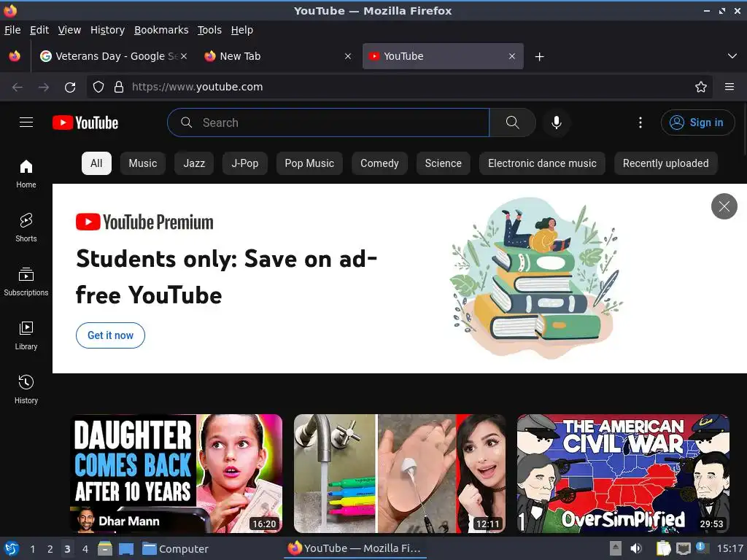Screen dimensions: 747x560
Task: Start voice search with microphone icon
Action: (556, 122)
